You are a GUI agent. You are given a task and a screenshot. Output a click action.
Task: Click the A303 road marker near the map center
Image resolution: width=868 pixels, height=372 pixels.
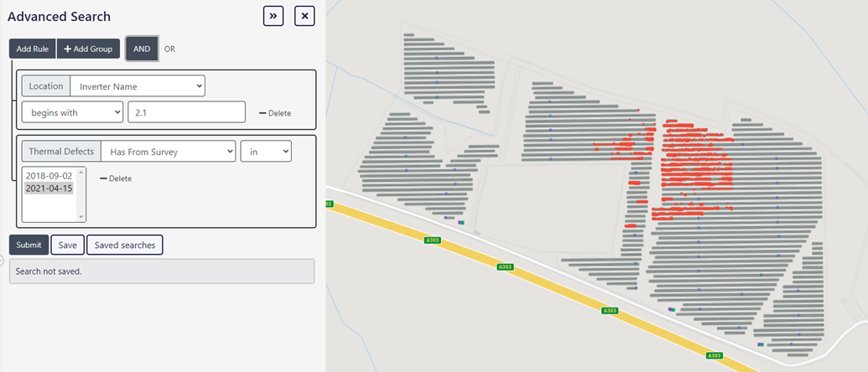[505, 267]
